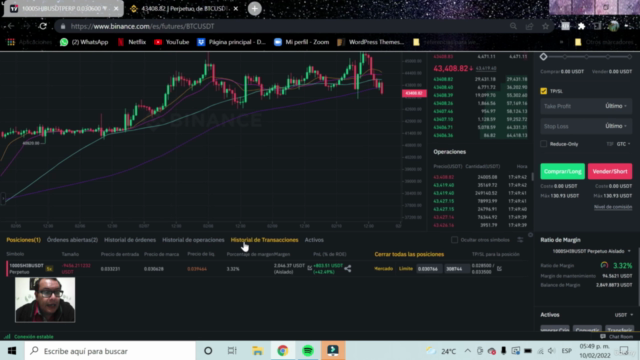Image resolution: width=640 pixels, height=360 pixels.
Task: Click the webcam video thumbnail
Action: 45,300
